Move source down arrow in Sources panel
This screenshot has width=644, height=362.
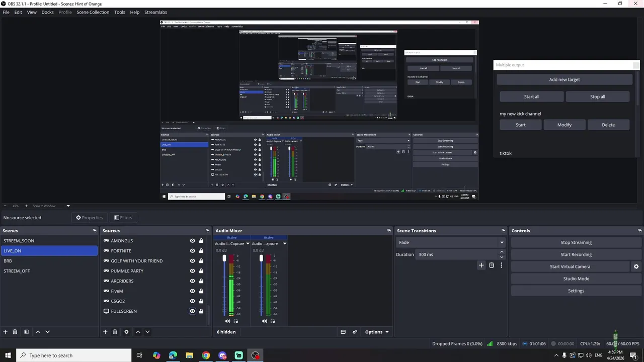point(147,332)
